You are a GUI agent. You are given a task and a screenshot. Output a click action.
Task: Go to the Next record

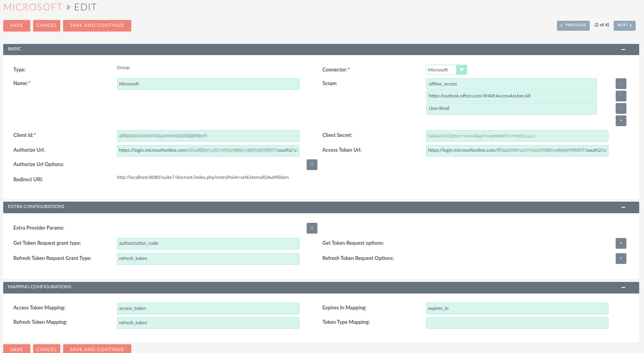tap(624, 26)
